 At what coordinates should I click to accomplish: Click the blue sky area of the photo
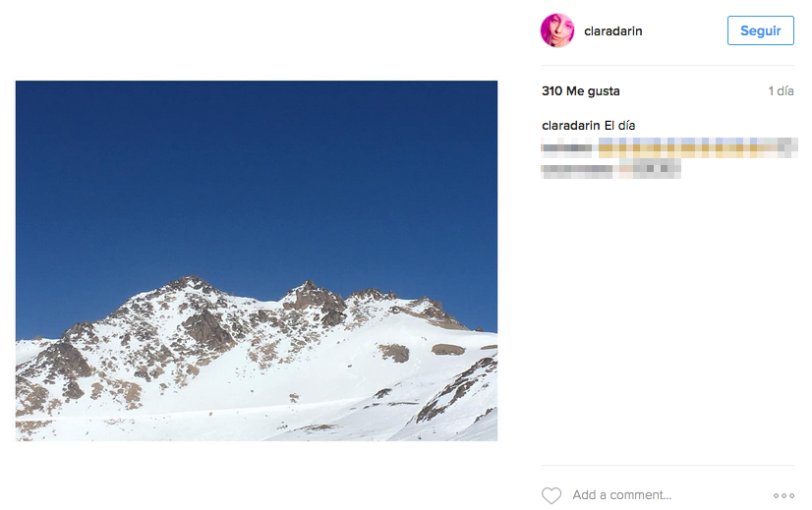(257, 176)
